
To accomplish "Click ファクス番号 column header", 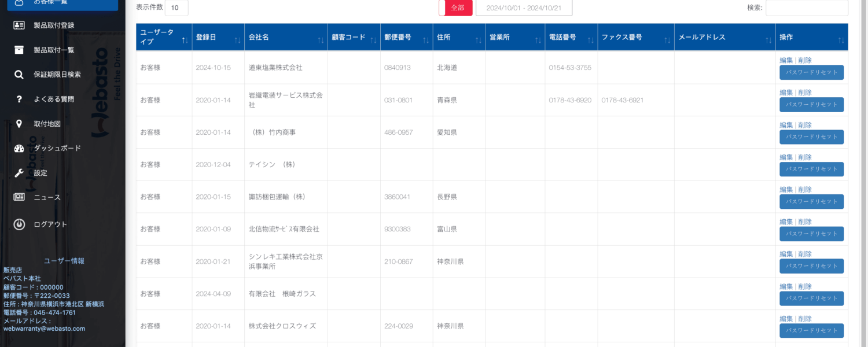I will pos(636,37).
